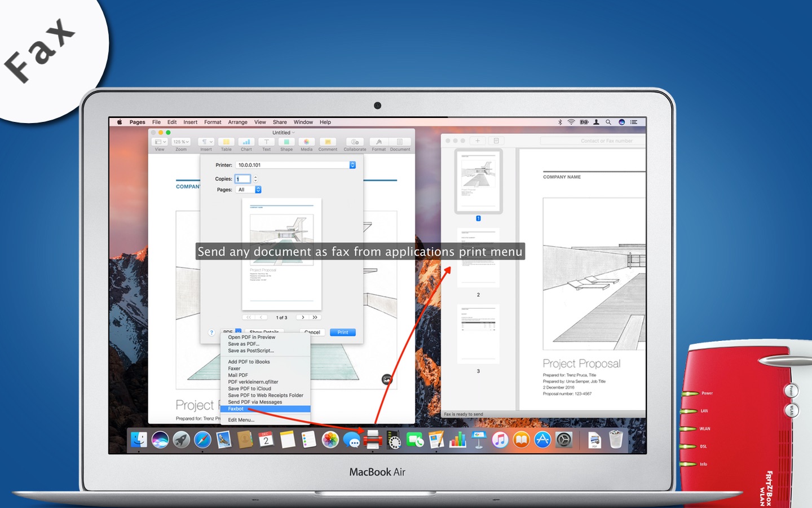Select page 3 thumbnail in Faxbot

click(478, 334)
